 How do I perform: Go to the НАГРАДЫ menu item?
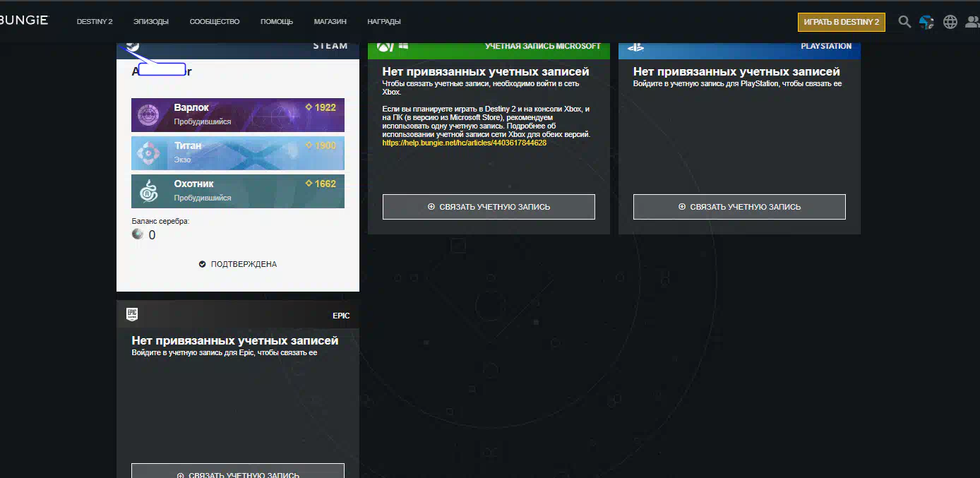pos(384,22)
